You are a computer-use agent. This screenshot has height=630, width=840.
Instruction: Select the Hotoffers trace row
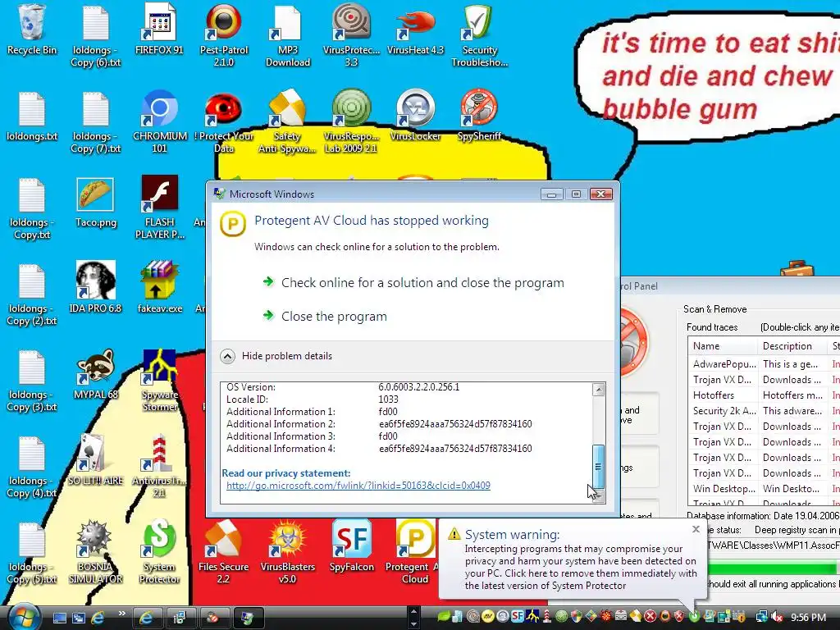764,395
